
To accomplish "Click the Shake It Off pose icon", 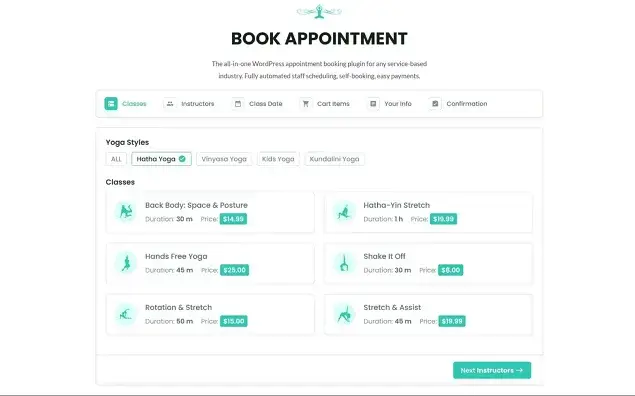I will (x=344, y=263).
